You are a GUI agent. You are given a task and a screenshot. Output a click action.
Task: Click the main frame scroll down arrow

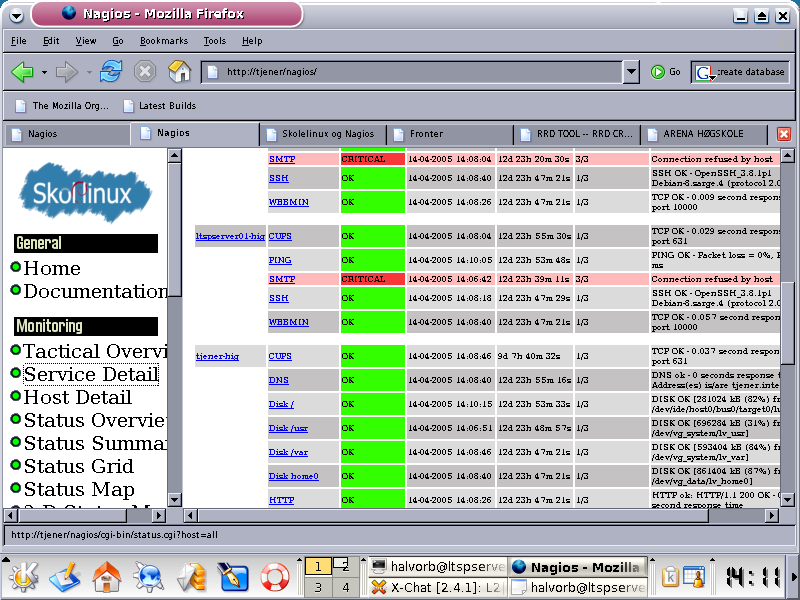787,500
